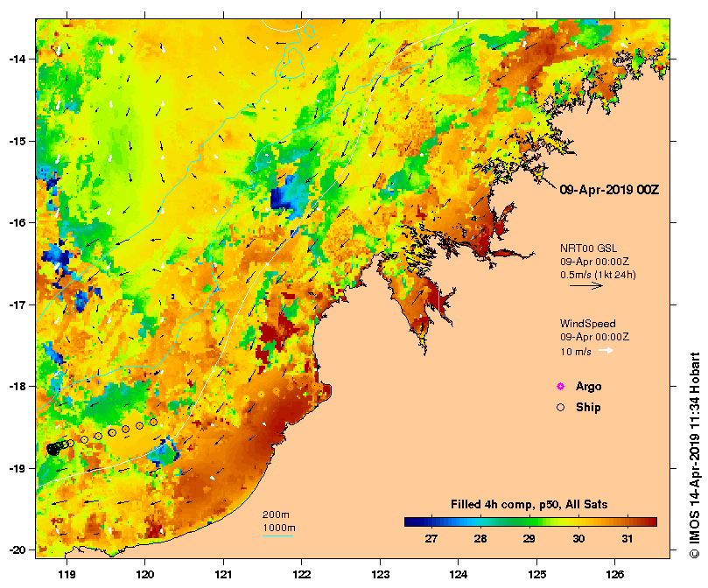Click the IMOS copyright timestamp text
This screenshot has width=708, height=588.
(695, 455)
